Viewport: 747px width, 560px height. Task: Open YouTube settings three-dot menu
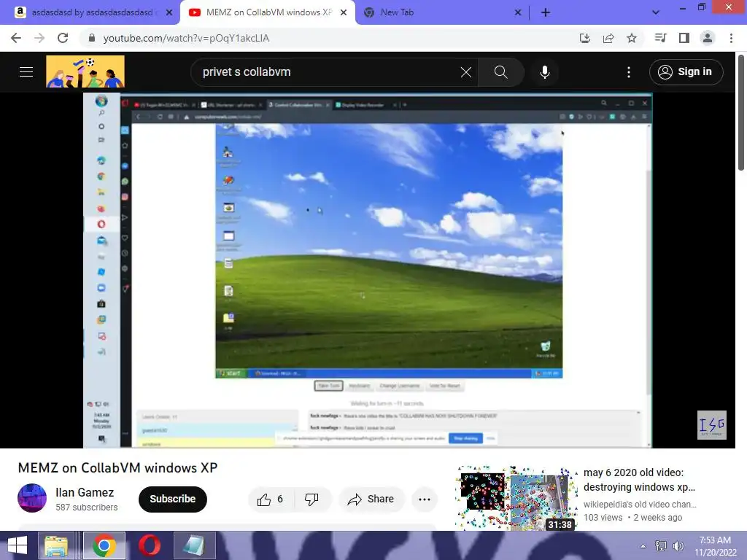629,72
